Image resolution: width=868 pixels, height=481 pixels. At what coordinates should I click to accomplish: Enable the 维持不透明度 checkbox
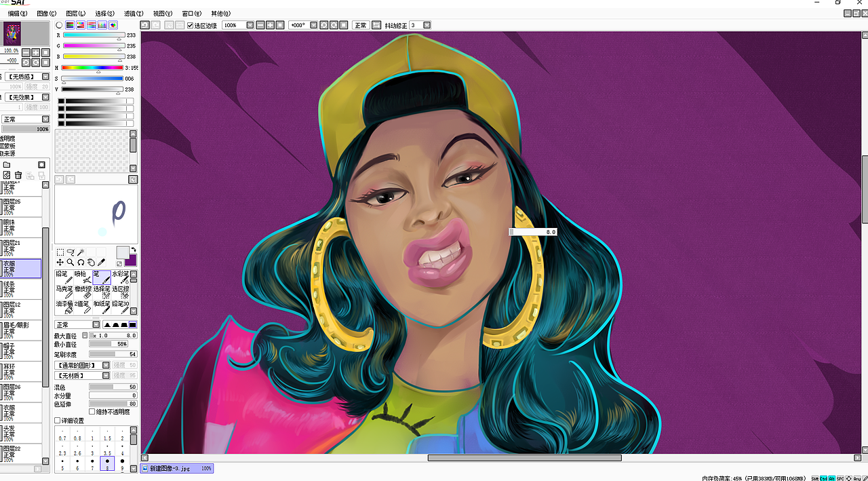[x=92, y=412]
